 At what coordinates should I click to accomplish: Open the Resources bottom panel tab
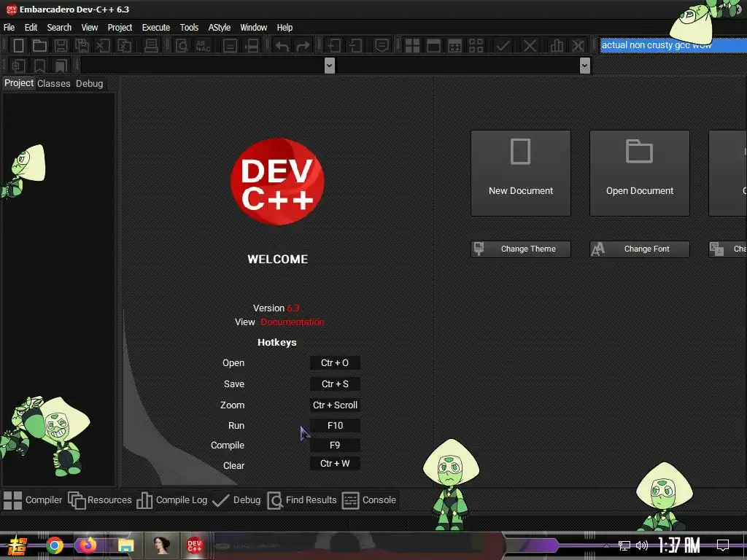pyautogui.click(x=99, y=500)
